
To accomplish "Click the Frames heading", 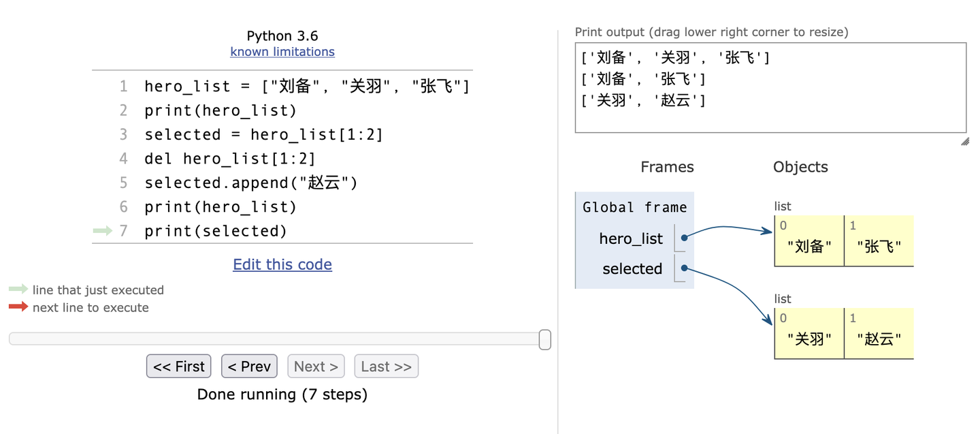I will 667,167.
